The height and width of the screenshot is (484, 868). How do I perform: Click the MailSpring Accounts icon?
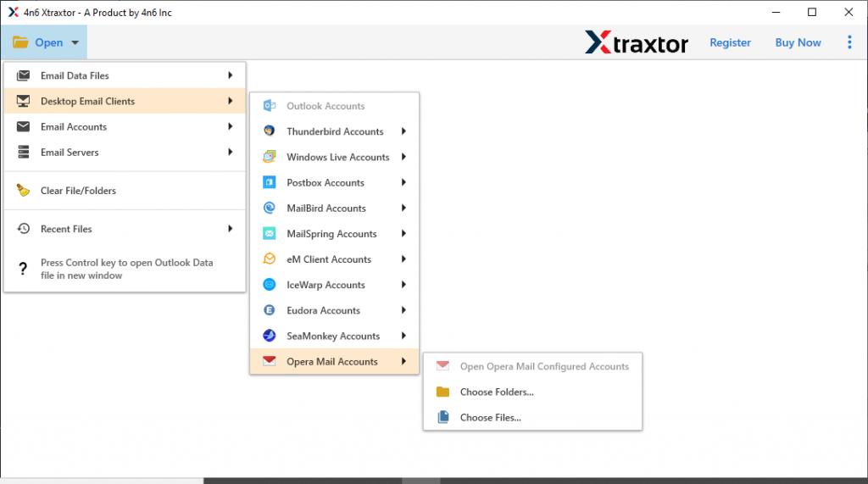tap(270, 233)
